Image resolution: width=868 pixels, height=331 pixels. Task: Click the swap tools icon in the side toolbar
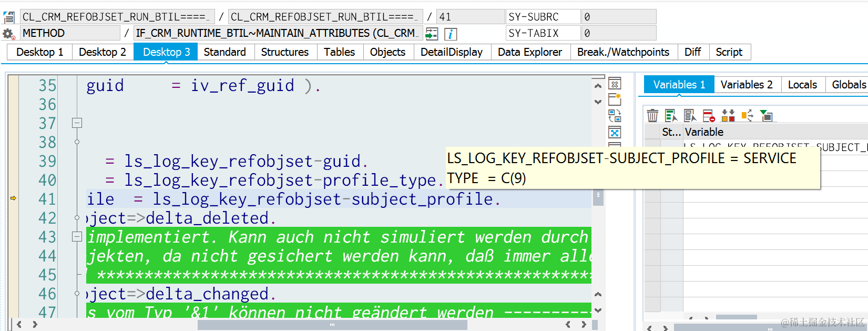point(615,116)
